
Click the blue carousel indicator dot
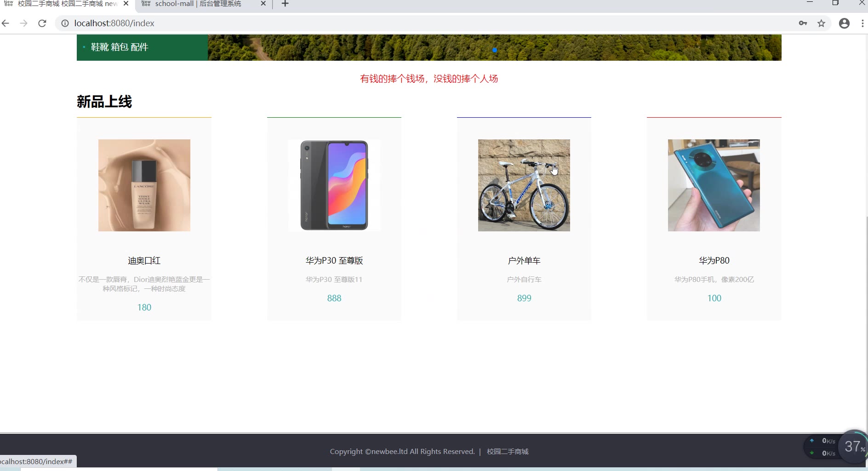[495, 50]
